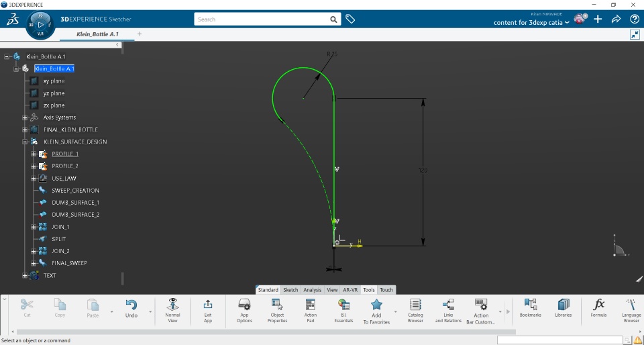This screenshot has height=345, width=644.
Task: Click the warning icon in status bar
Action: tap(638, 340)
